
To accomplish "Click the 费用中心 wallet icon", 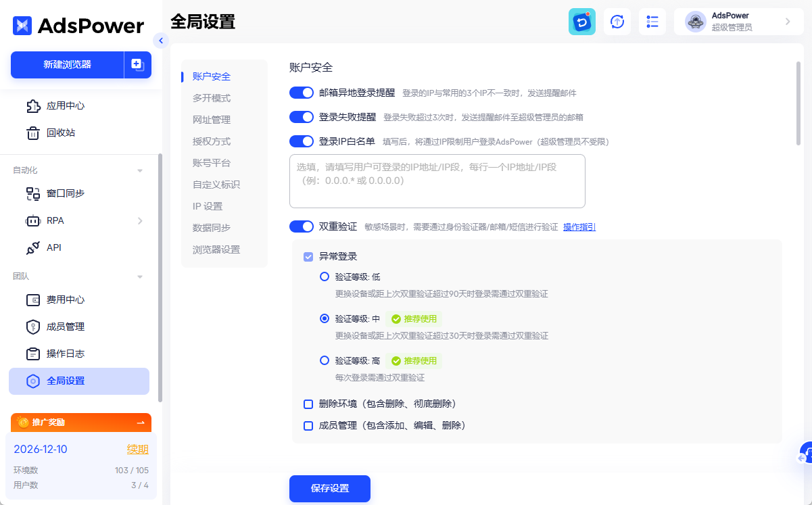I will pos(33,300).
